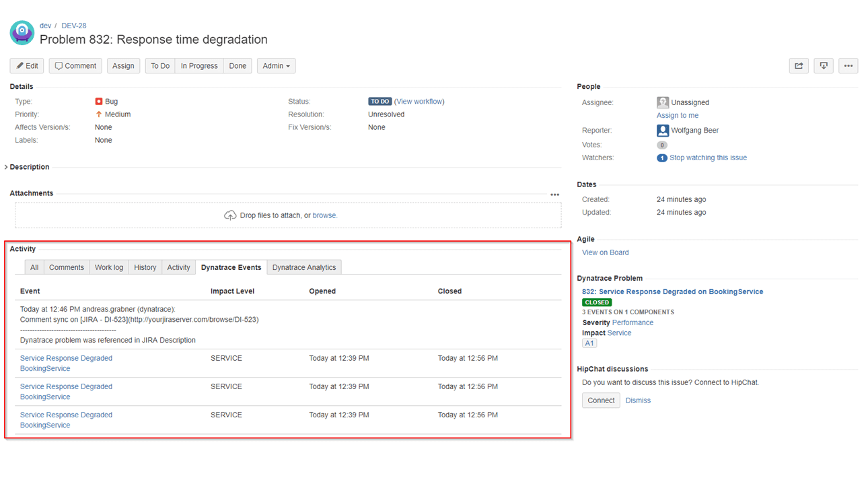The image size is (868, 488).
Task: Click browse link to attach files
Action: (x=324, y=215)
